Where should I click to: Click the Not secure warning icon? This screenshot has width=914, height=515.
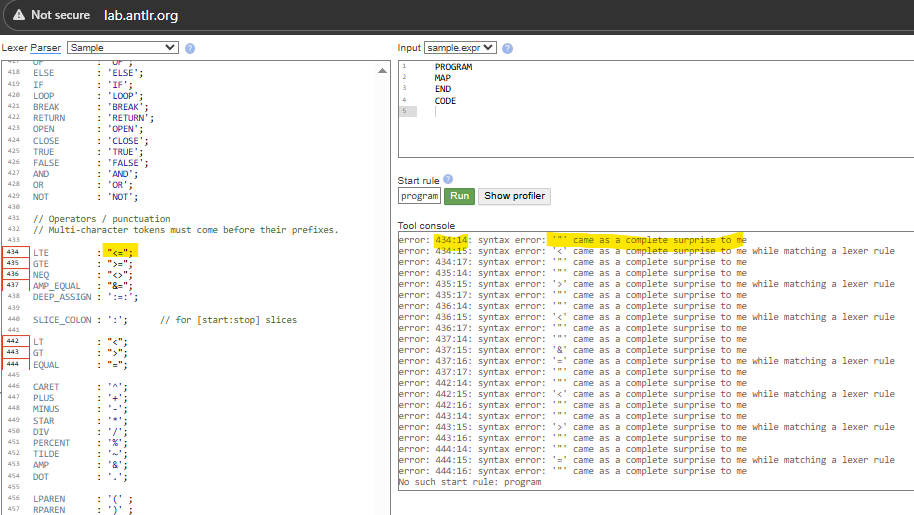(18, 15)
